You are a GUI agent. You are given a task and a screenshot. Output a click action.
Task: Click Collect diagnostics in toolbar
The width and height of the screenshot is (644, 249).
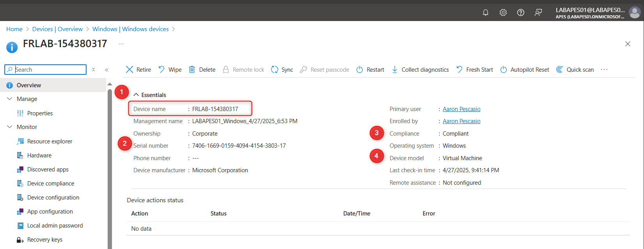(x=420, y=70)
